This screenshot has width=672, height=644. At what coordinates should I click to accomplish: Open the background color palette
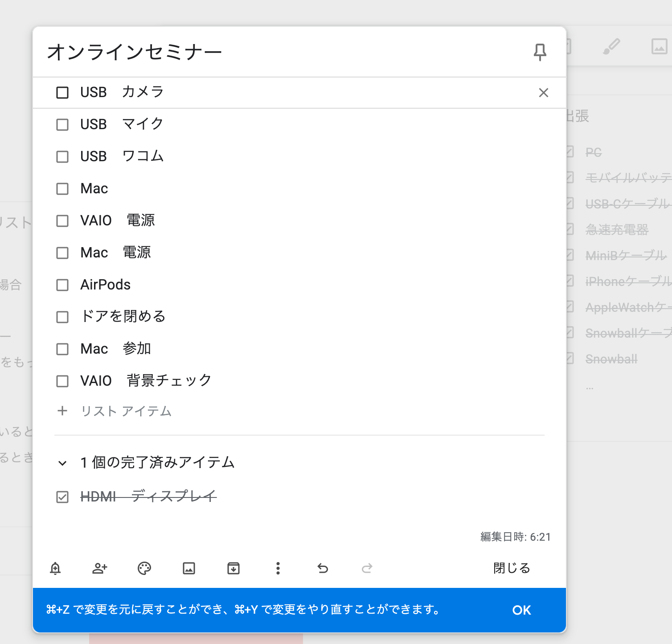pos(144,568)
